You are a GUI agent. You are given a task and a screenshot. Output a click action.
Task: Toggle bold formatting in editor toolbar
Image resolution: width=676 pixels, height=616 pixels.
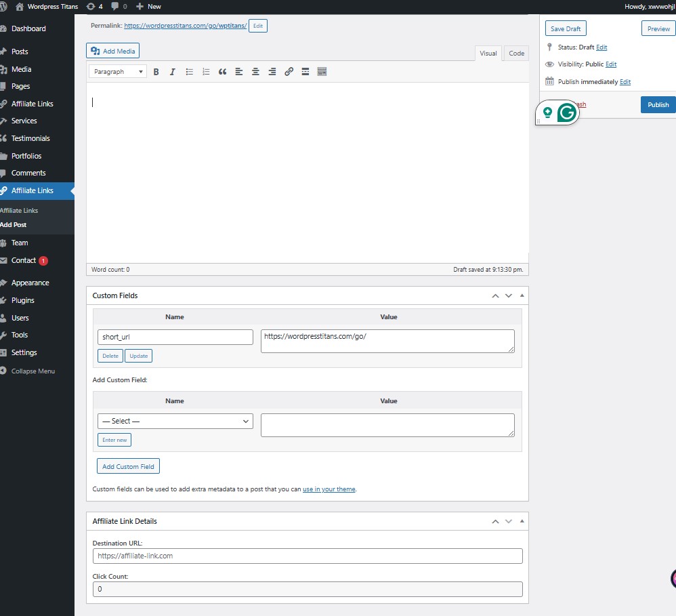coord(156,72)
